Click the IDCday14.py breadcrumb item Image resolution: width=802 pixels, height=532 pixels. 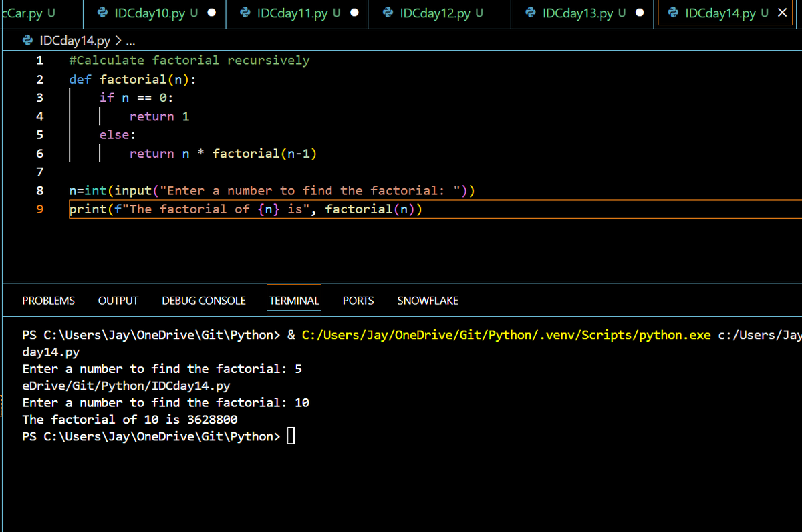point(75,41)
